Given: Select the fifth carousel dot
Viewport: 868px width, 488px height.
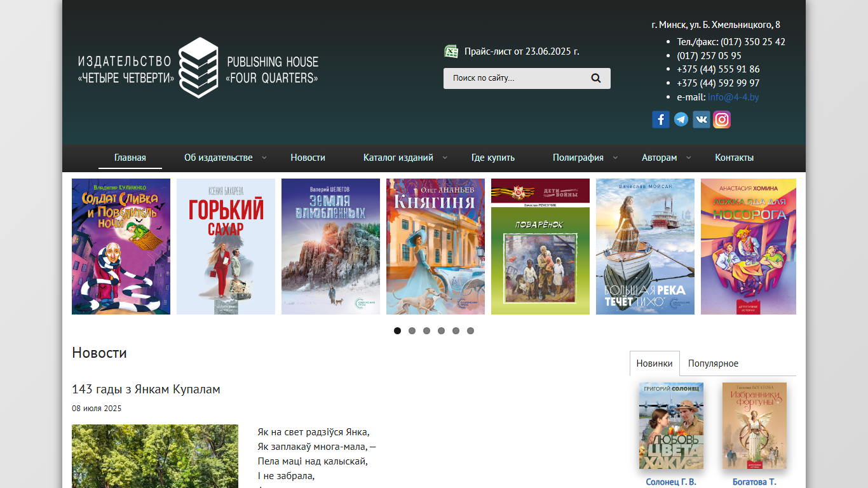Looking at the screenshot, I should coord(456,330).
